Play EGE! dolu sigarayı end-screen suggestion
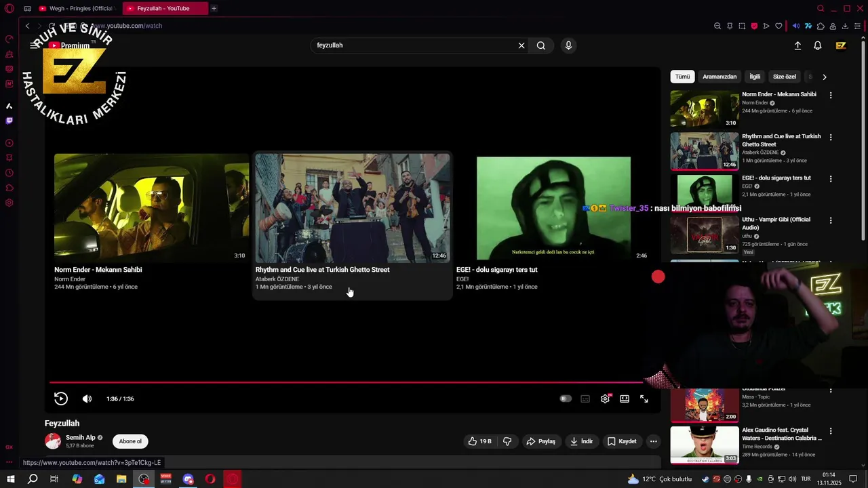This screenshot has height=488, width=868. pyautogui.click(x=553, y=207)
